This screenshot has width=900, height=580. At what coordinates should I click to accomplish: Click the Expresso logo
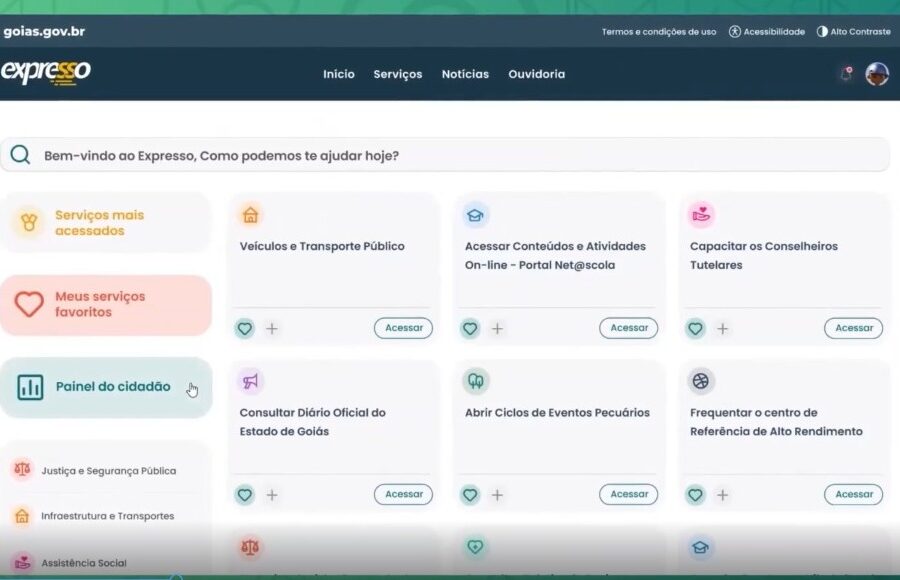pos(45,72)
